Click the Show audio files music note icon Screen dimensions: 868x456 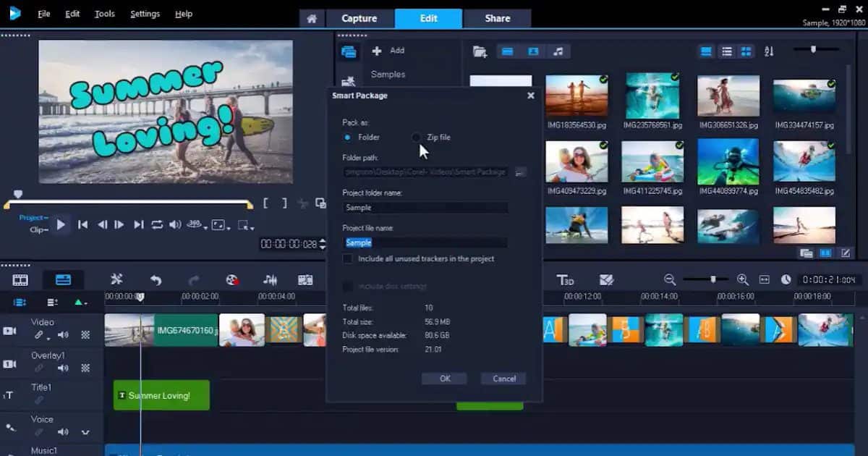tap(558, 51)
